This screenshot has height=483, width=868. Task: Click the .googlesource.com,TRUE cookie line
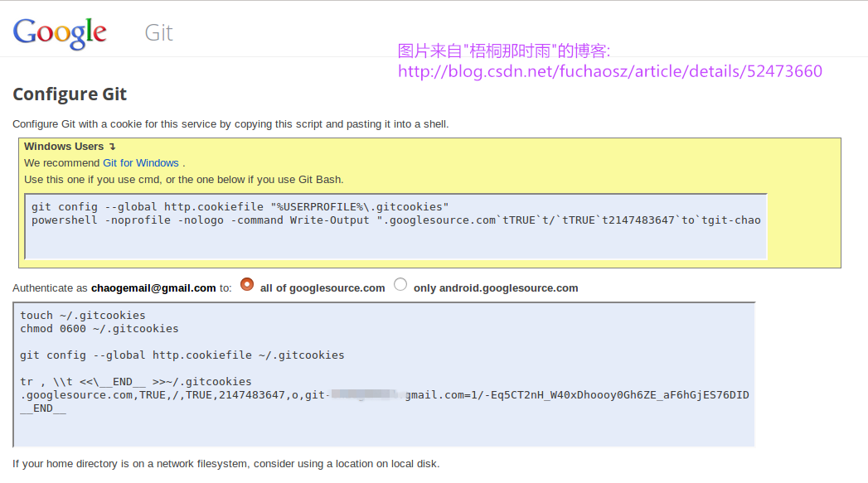(x=385, y=395)
